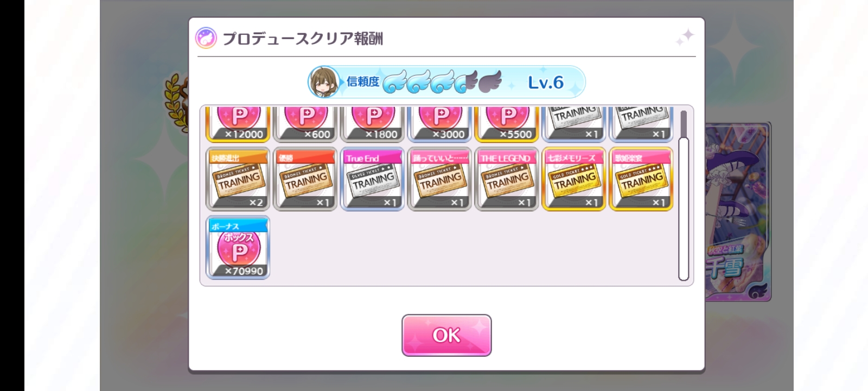Click the reward list vertical scrollbar
The width and height of the screenshot is (868, 391).
pyautogui.click(x=684, y=195)
